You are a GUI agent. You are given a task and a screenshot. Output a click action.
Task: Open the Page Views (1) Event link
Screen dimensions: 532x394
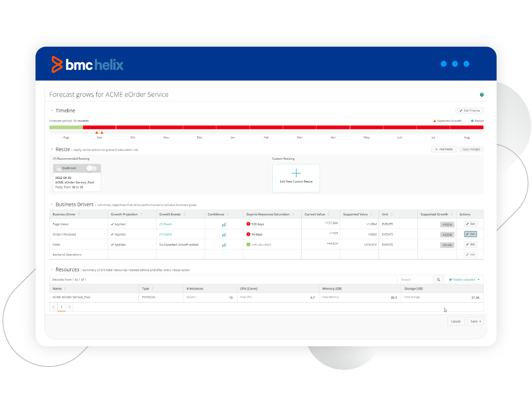pos(166,224)
